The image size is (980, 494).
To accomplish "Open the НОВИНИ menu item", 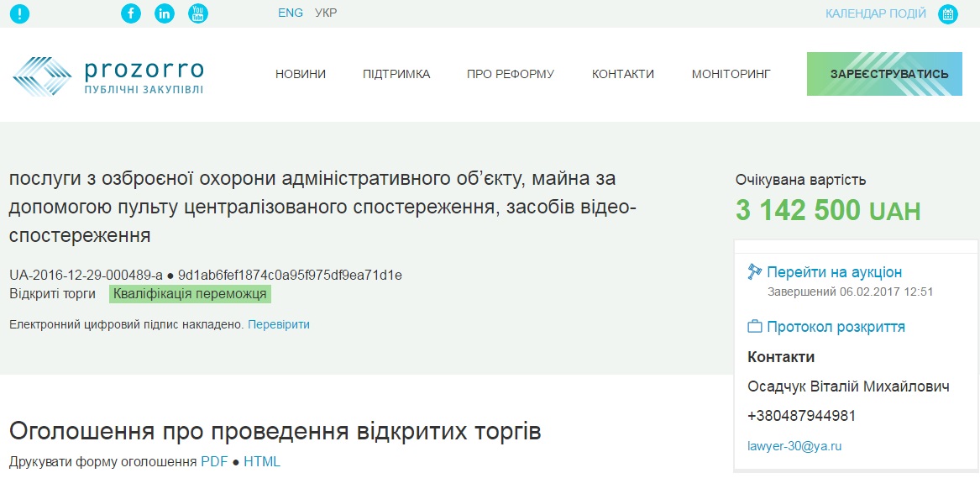I will pyautogui.click(x=301, y=74).
